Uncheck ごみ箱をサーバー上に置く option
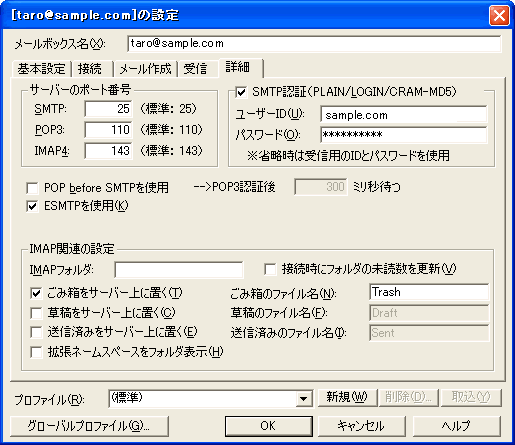This screenshot has height=445, width=515. [36, 293]
